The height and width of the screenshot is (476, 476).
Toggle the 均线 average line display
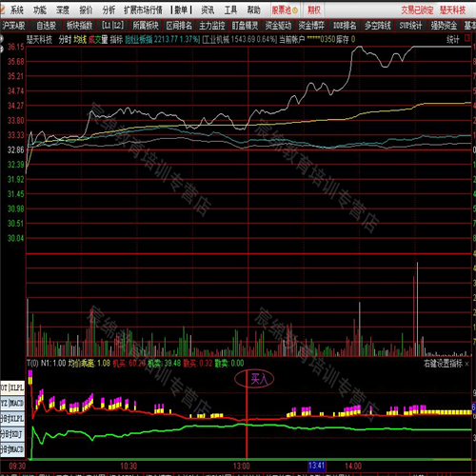[80, 39]
